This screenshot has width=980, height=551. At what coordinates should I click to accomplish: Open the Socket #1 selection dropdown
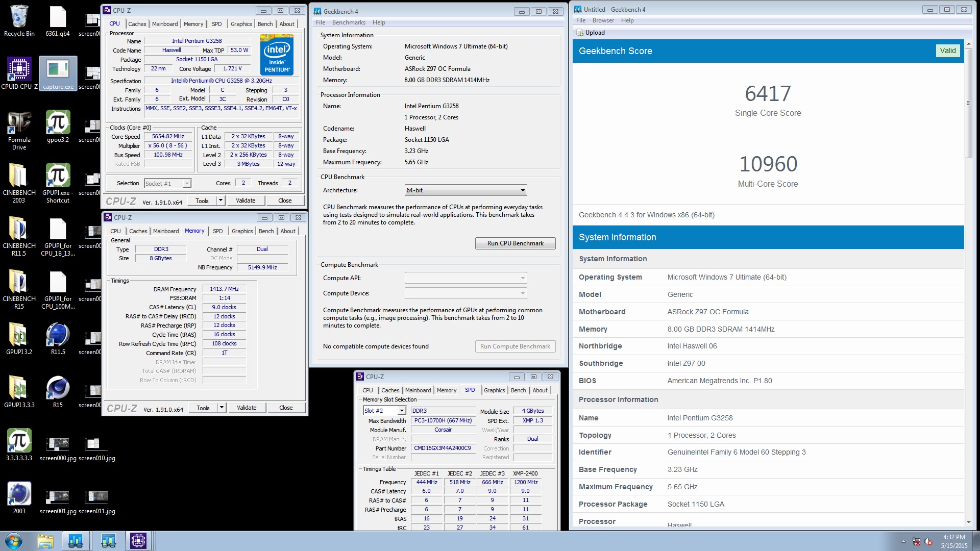coord(167,184)
